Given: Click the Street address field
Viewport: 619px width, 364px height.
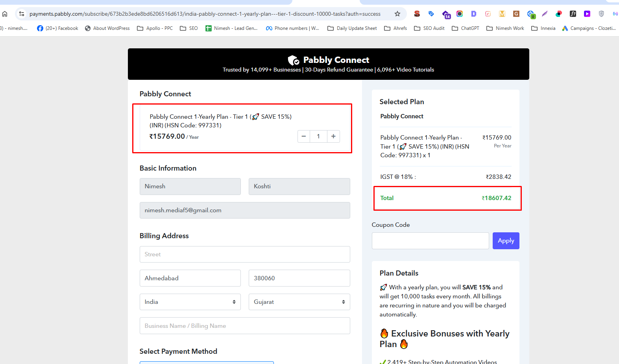Looking at the screenshot, I should tap(245, 254).
